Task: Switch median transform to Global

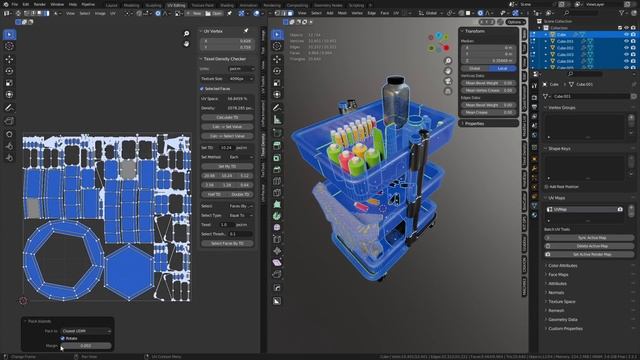Action: click(475, 69)
